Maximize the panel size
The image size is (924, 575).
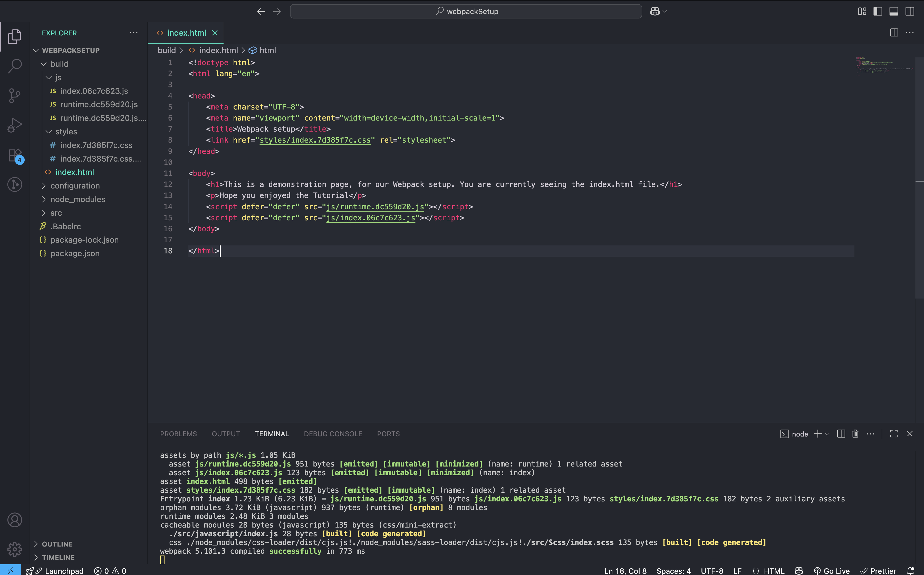pyautogui.click(x=893, y=434)
